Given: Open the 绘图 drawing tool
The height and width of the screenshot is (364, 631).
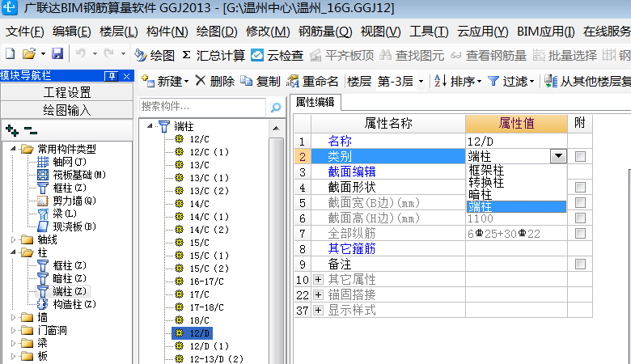Looking at the screenshot, I should (155, 55).
